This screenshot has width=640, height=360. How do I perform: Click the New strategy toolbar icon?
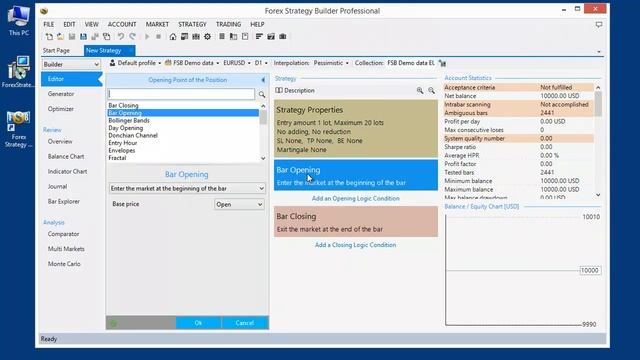point(49,37)
